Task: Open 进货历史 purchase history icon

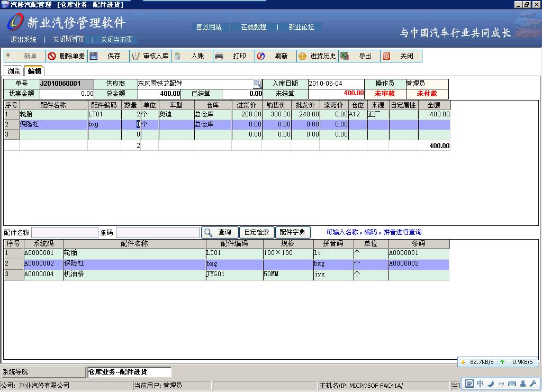Action: (x=303, y=56)
